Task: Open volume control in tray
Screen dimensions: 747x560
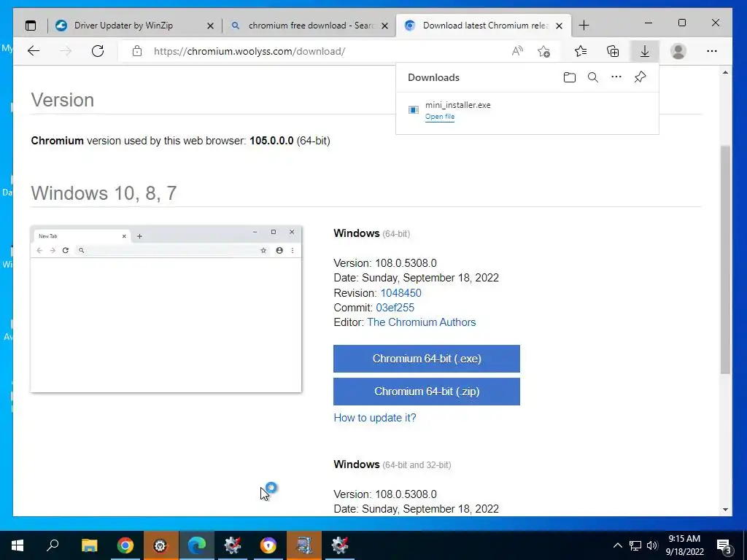Action: [652, 545]
